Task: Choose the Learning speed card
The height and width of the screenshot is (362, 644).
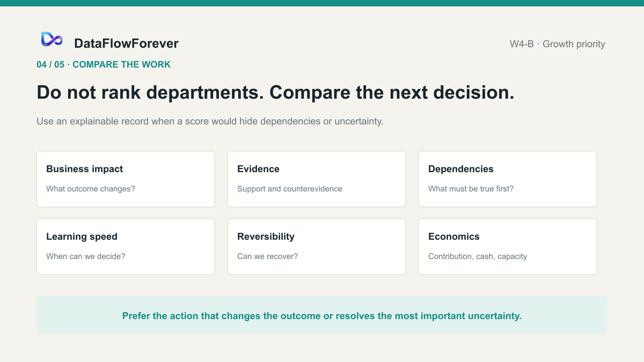Action: (x=126, y=247)
